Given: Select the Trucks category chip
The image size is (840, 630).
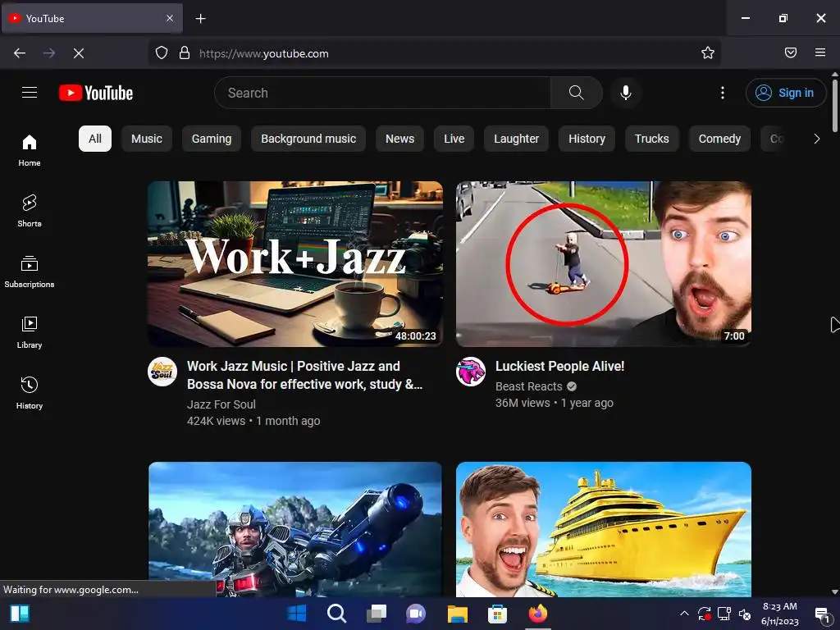Looking at the screenshot, I should [652, 139].
